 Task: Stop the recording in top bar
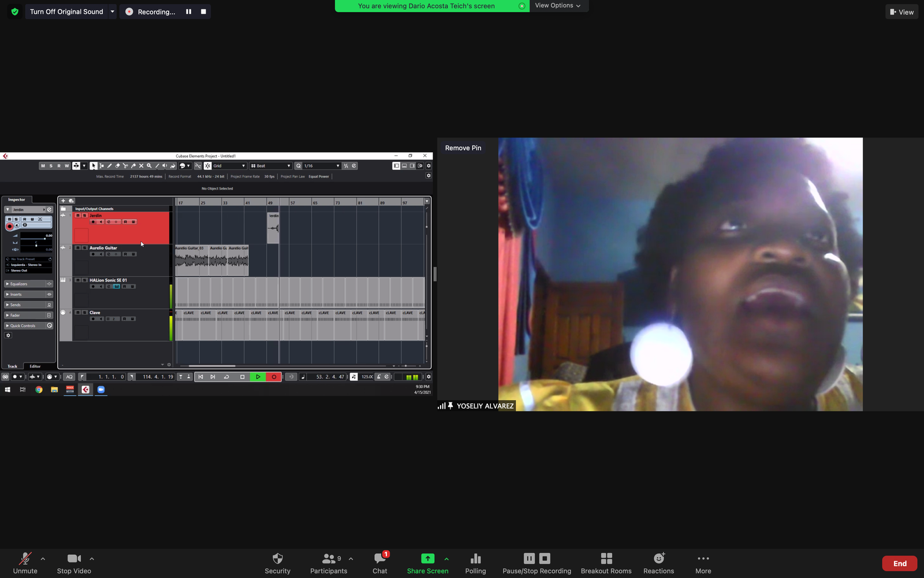(203, 12)
